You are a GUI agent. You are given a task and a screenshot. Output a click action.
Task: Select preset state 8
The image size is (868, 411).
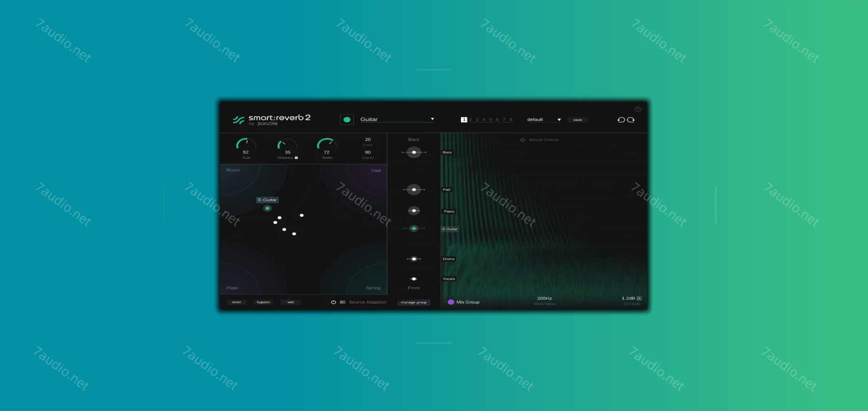click(x=511, y=120)
